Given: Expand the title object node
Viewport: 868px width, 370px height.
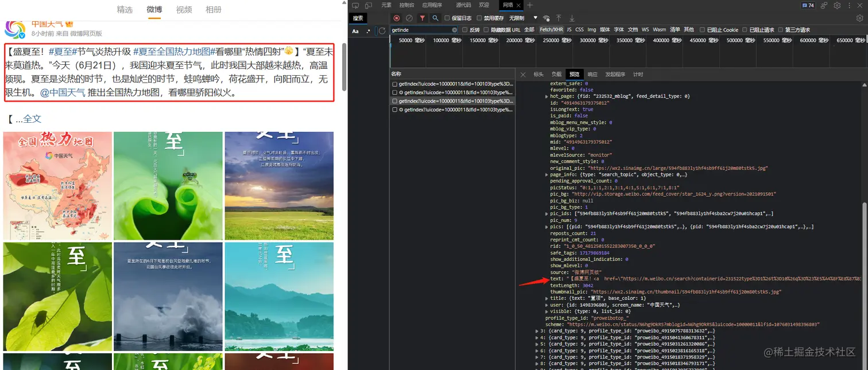Looking at the screenshot, I should coord(547,298).
